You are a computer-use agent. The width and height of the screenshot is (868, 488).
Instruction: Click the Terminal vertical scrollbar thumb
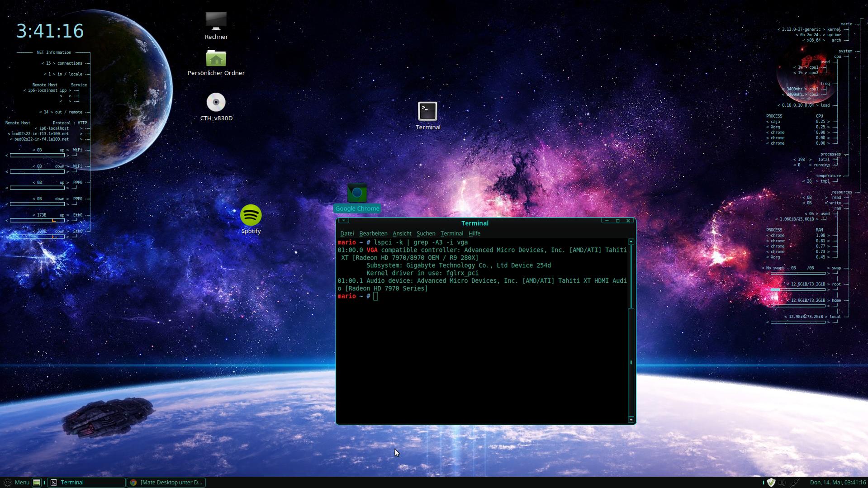tap(631, 362)
